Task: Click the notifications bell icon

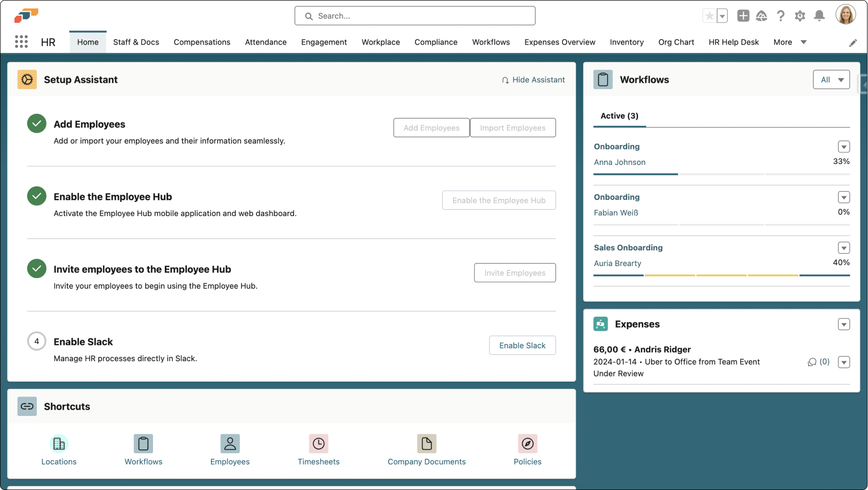Action: tap(819, 16)
